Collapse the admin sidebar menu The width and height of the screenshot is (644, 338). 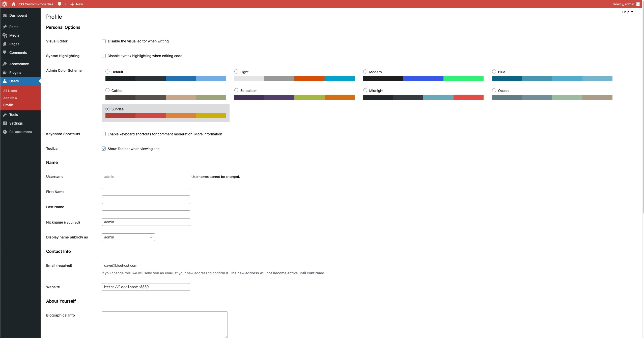(x=20, y=131)
